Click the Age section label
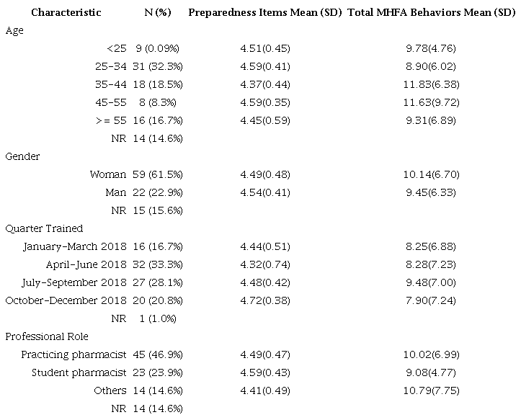 (13, 30)
